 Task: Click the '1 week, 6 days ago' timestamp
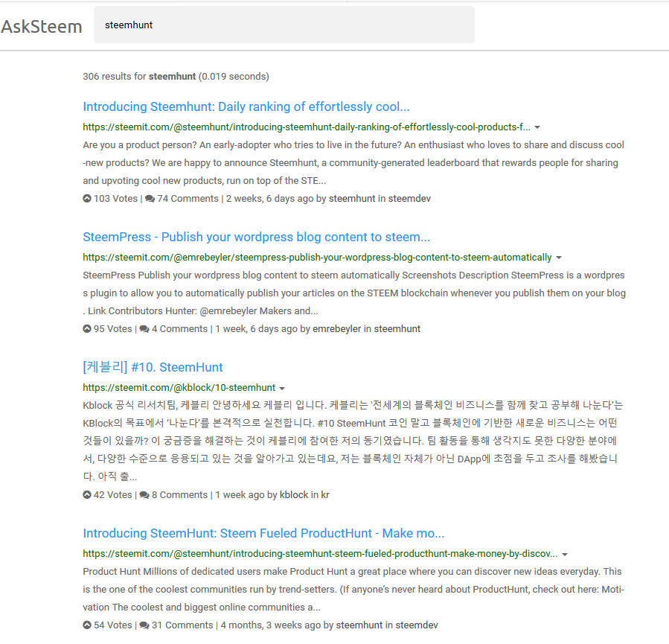tap(257, 328)
